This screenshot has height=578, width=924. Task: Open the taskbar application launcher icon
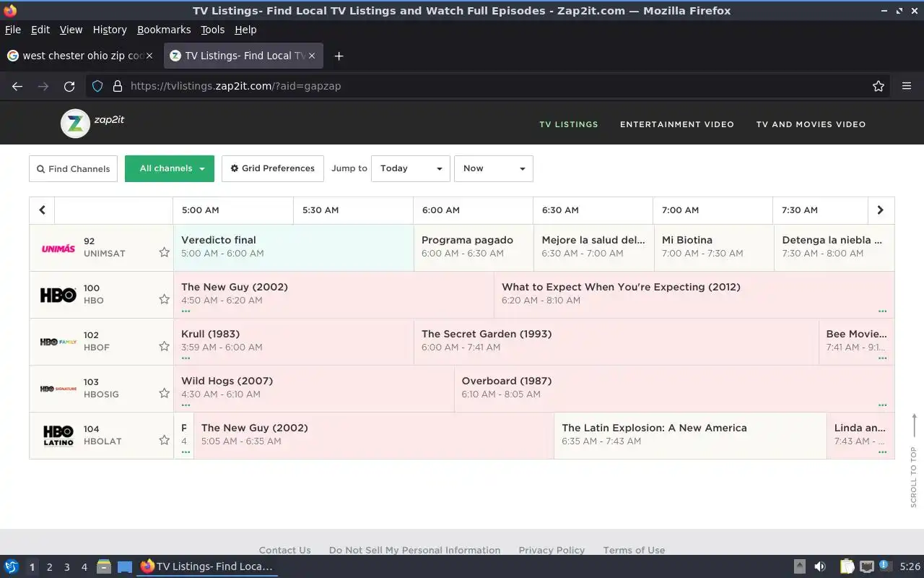(x=11, y=566)
